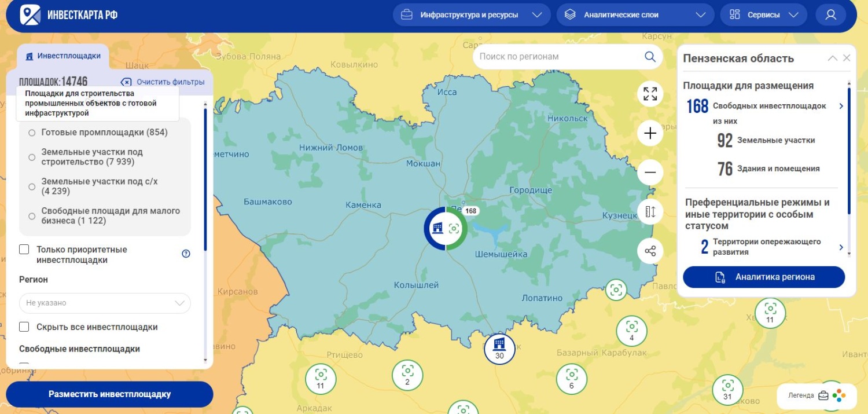Click Разместить инвестплощадку button

[x=110, y=394]
